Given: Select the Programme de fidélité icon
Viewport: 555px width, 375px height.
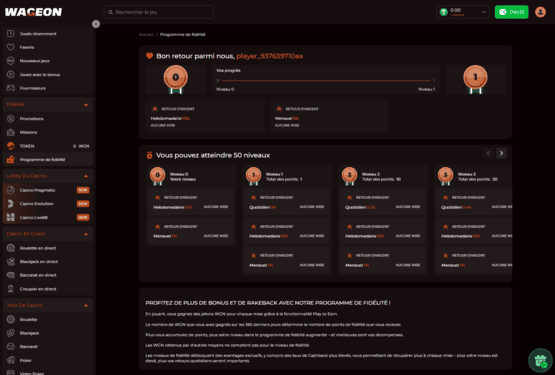Looking at the screenshot, I should pyautogui.click(x=11, y=159).
